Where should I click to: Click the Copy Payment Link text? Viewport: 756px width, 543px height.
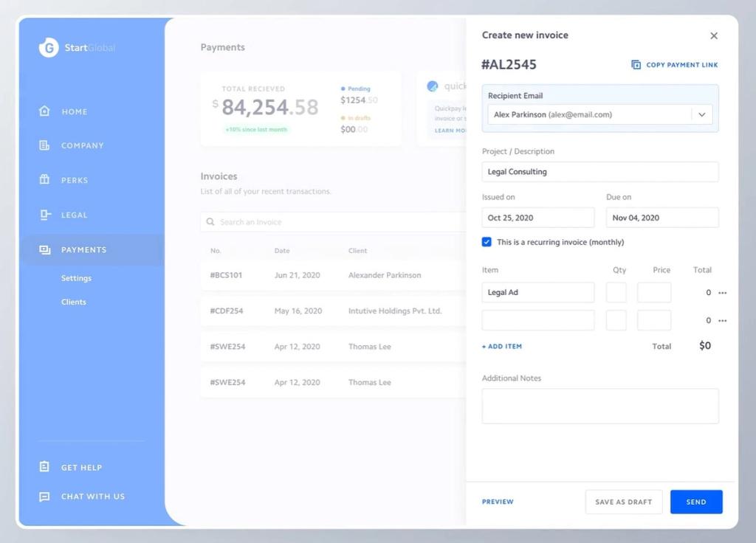pyautogui.click(x=681, y=65)
